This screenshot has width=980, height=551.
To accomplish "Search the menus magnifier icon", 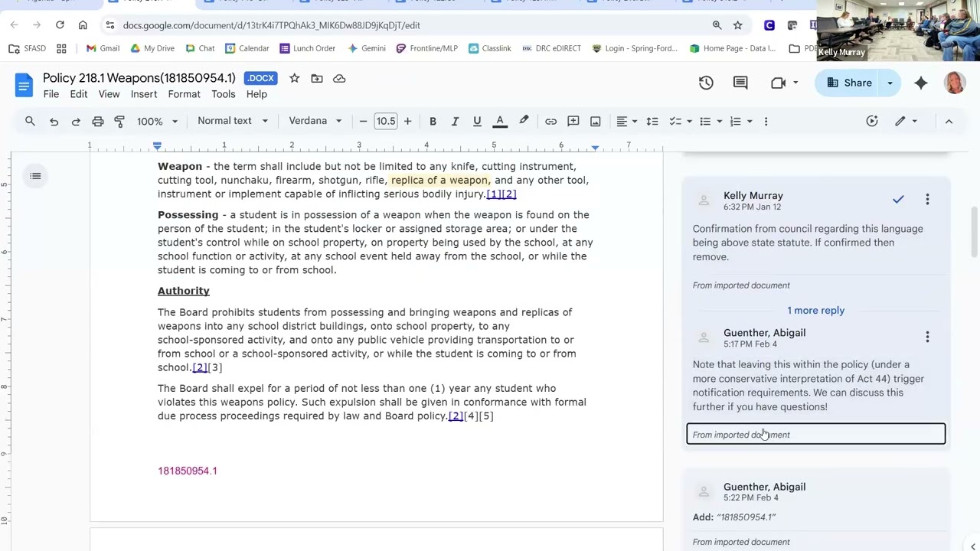I will [x=30, y=121].
